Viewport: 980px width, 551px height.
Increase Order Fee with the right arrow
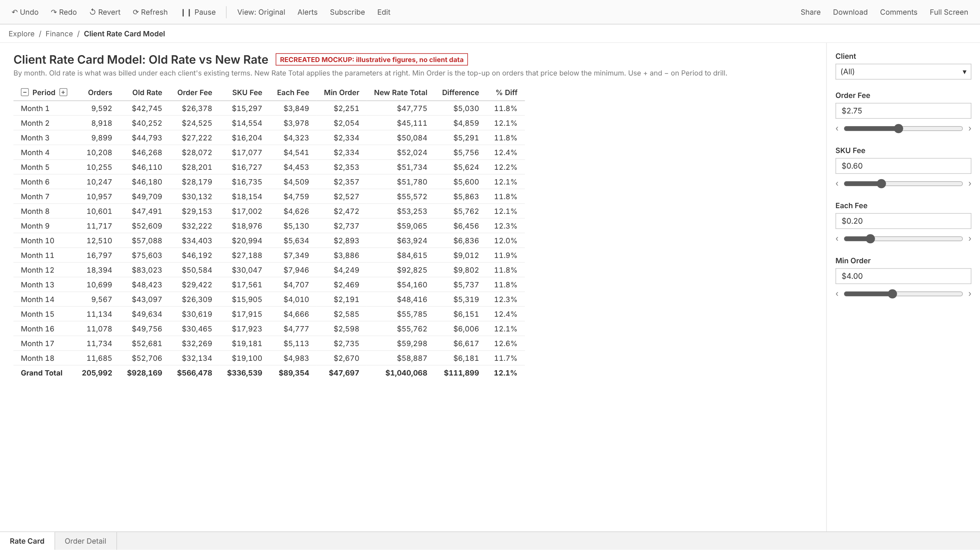[x=970, y=129]
